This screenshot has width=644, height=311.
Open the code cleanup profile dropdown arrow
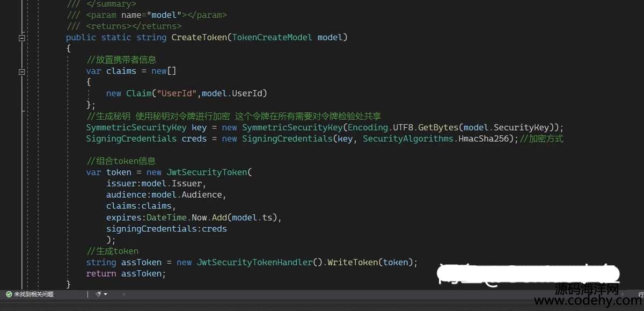pyautogui.click(x=106, y=294)
